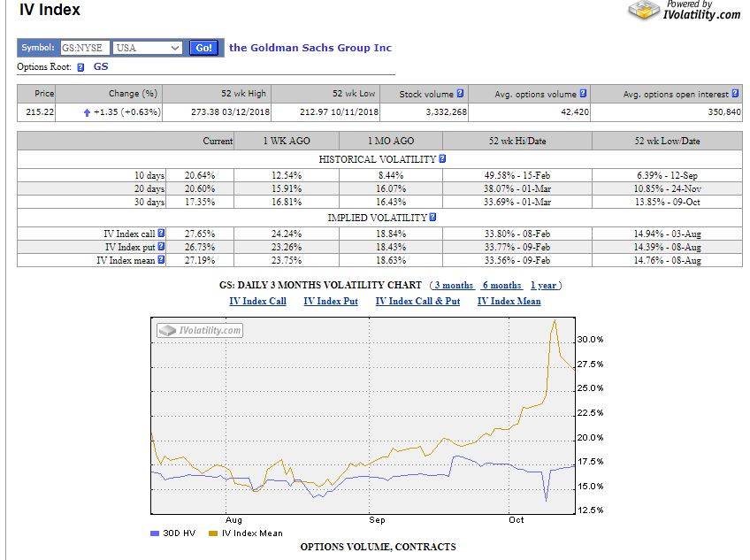Open Historical Volatility help icon
Image resolution: width=750 pixels, height=560 pixels.
[442, 158]
